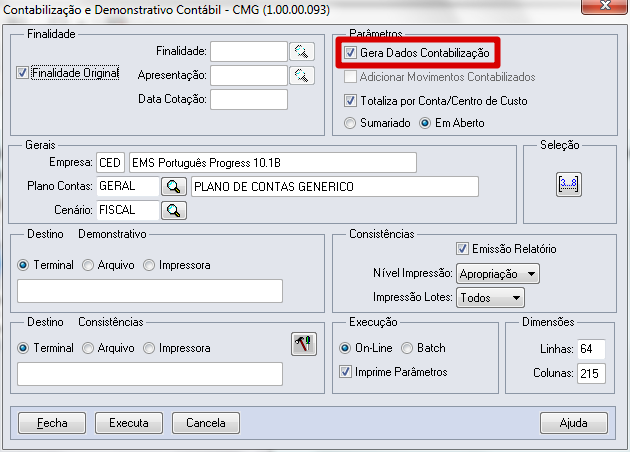
Task: Open the Cenário search magnifier
Action: 174,210
